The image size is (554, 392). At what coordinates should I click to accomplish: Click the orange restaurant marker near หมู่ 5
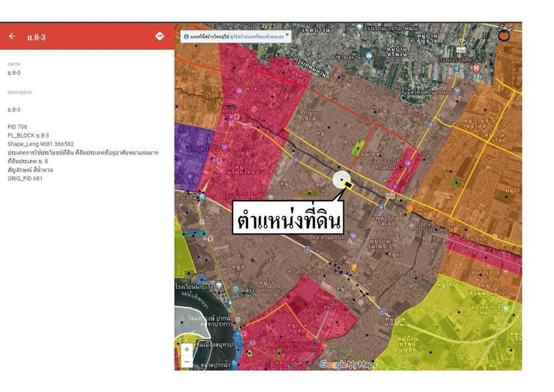(354, 266)
